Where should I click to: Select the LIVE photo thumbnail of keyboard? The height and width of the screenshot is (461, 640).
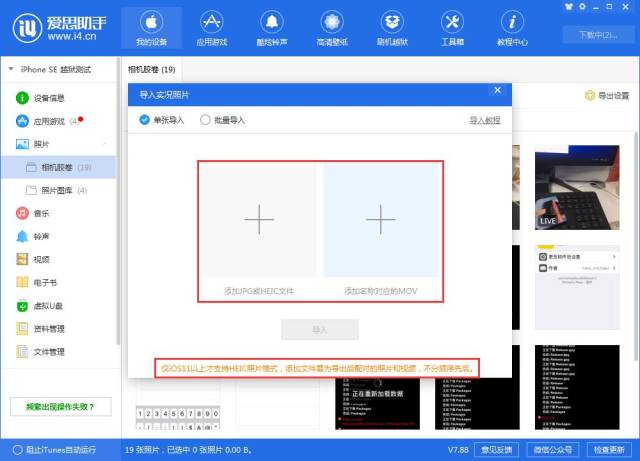[577, 187]
